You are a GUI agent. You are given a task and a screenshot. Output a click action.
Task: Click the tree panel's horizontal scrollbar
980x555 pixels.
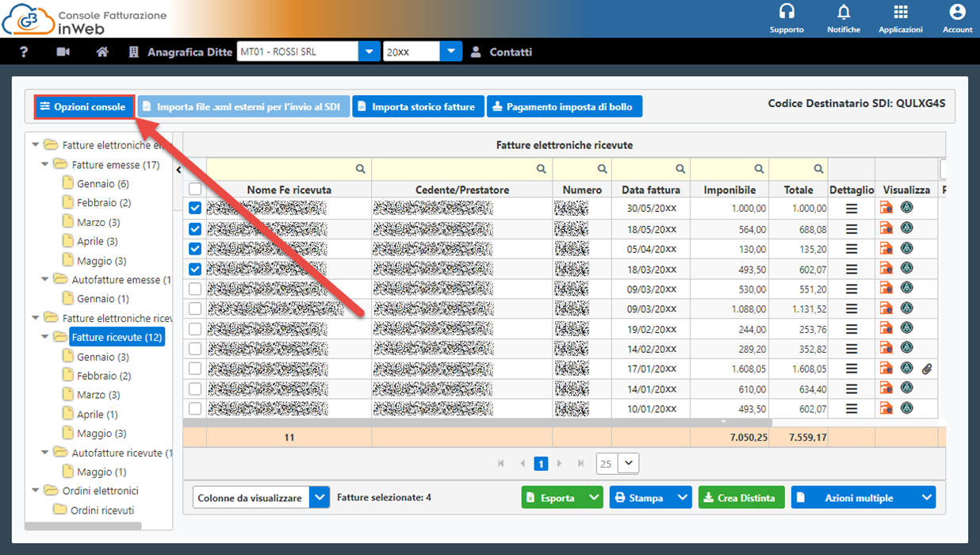(x=83, y=526)
